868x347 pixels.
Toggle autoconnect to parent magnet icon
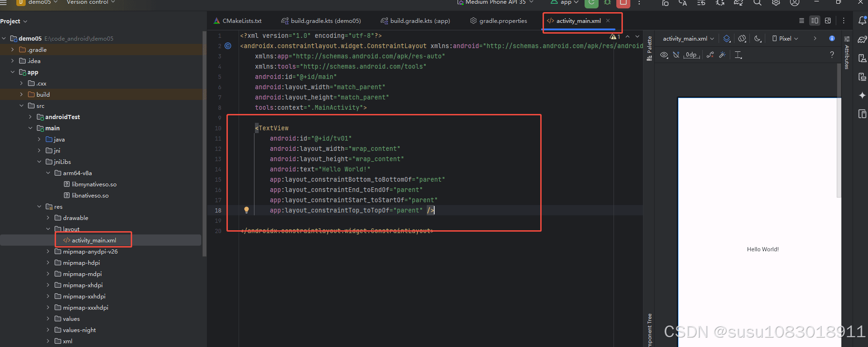coord(676,55)
